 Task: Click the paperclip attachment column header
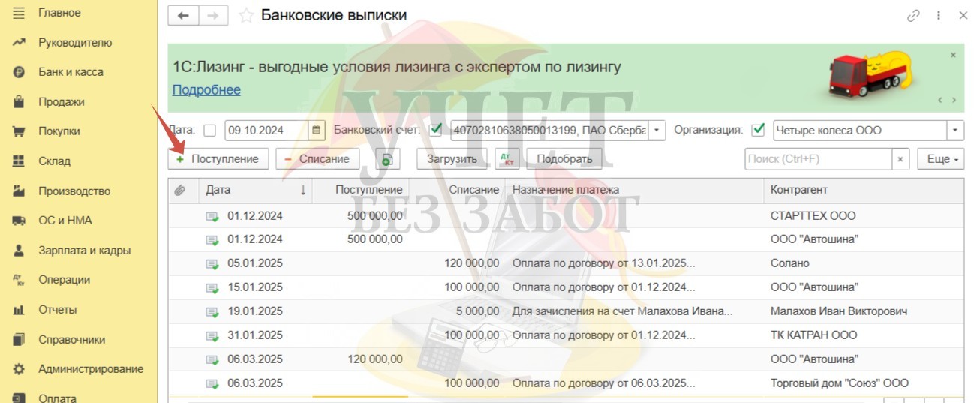(179, 191)
